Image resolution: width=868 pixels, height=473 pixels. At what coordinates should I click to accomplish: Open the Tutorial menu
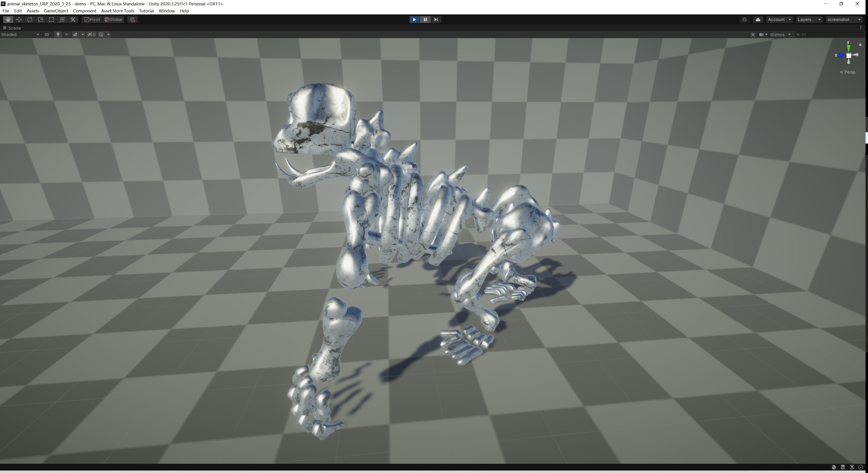[146, 11]
